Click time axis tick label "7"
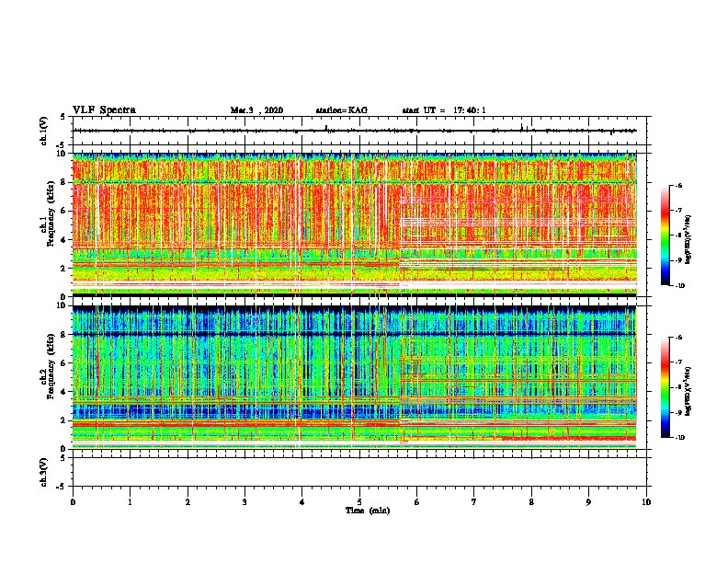This screenshot has height=563, width=728. coord(474,502)
